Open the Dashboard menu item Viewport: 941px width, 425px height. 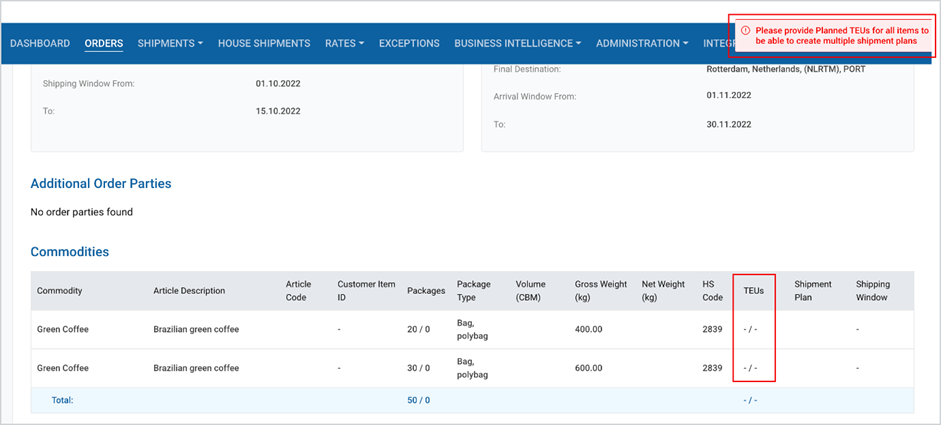click(x=40, y=43)
